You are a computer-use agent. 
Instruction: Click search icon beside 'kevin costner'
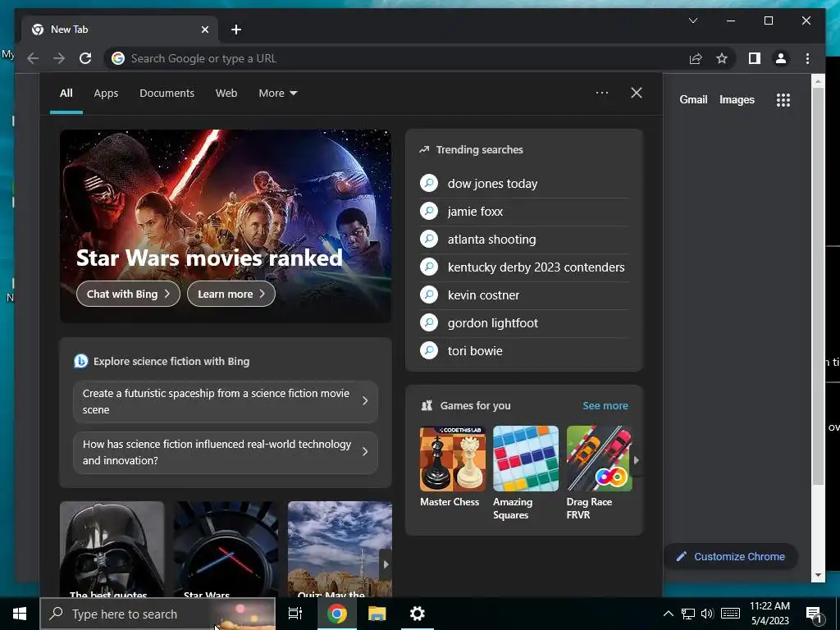point(429,294)
